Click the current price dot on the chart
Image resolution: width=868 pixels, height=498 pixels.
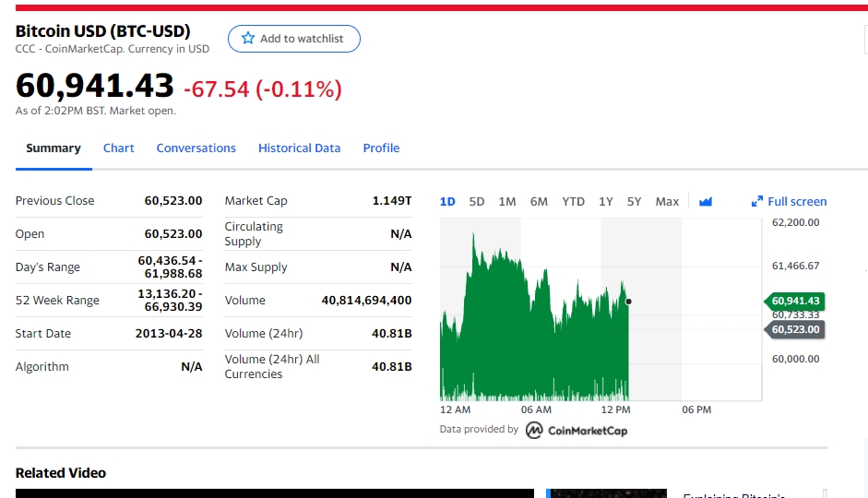click(628, 302)
